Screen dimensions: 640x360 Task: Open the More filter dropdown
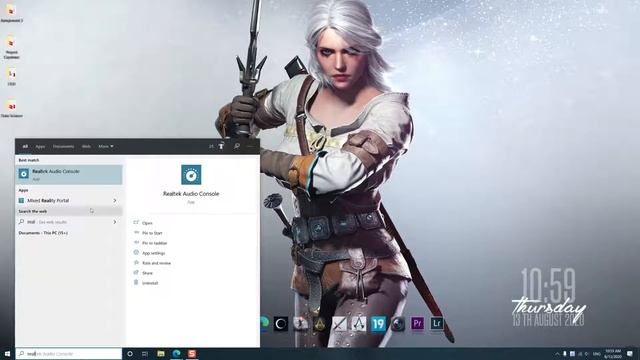[x=106, y=147]
